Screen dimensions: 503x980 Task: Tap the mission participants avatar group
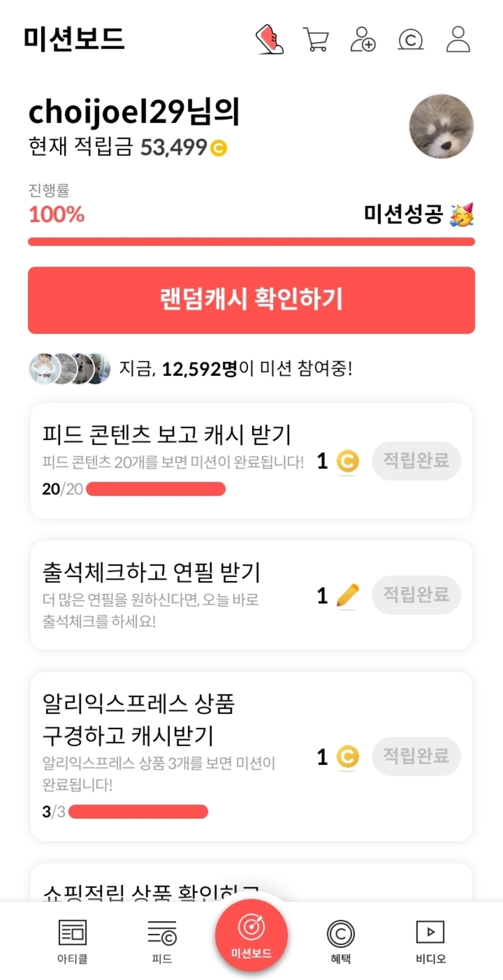click(x=70, y=368)
